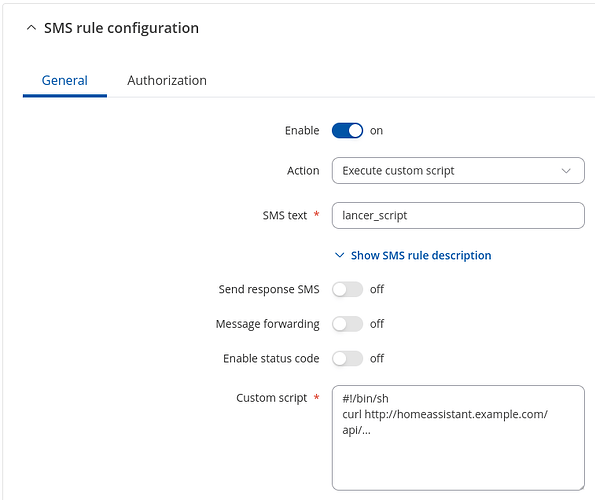Screen dimensions: 595x500
Task: Click the Enable field label
Action: [x=302, y=131]
